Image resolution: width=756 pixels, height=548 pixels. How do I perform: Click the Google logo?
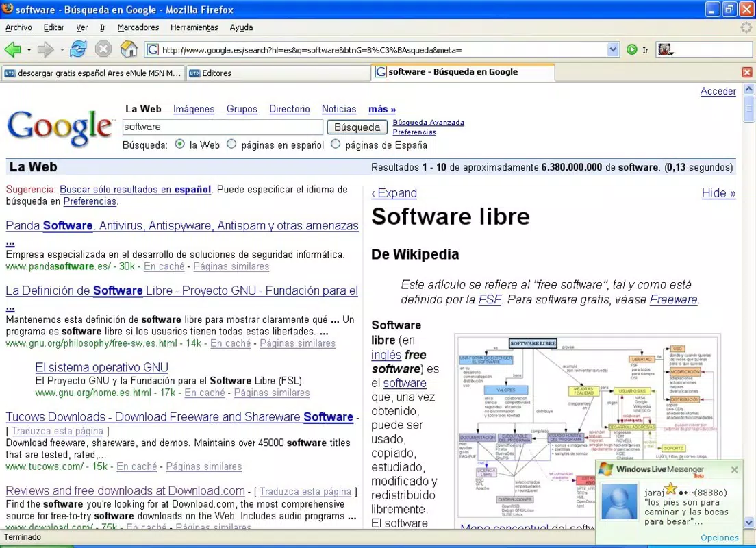point(60,127)
